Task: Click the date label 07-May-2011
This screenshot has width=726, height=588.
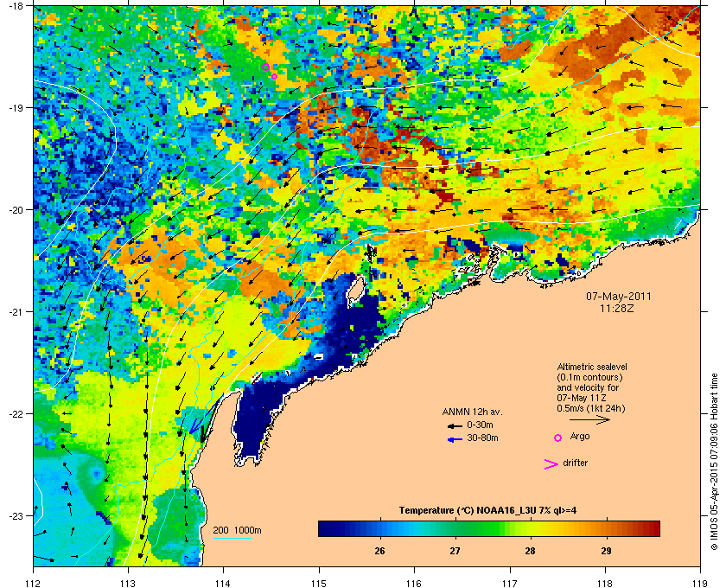Action: click(x=619, y=296)
